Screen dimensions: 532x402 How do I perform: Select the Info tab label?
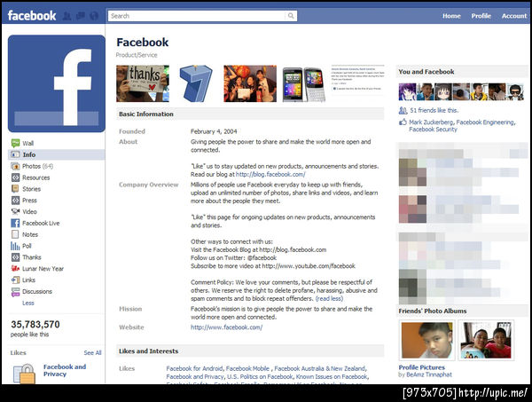[29, 154]
